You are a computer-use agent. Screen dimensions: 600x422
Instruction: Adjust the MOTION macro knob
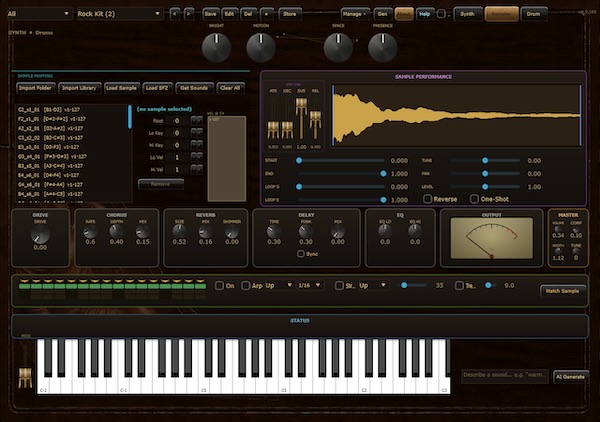[261, 47]
